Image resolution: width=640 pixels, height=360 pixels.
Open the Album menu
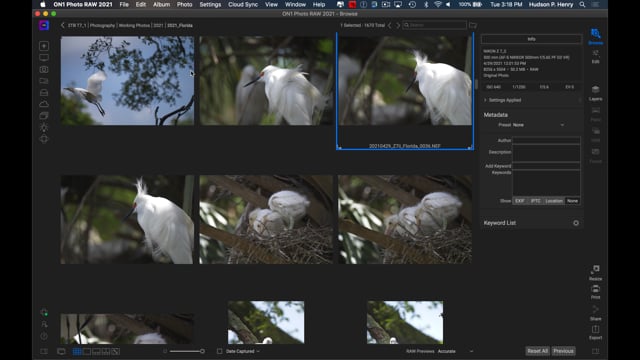point(161,4)
